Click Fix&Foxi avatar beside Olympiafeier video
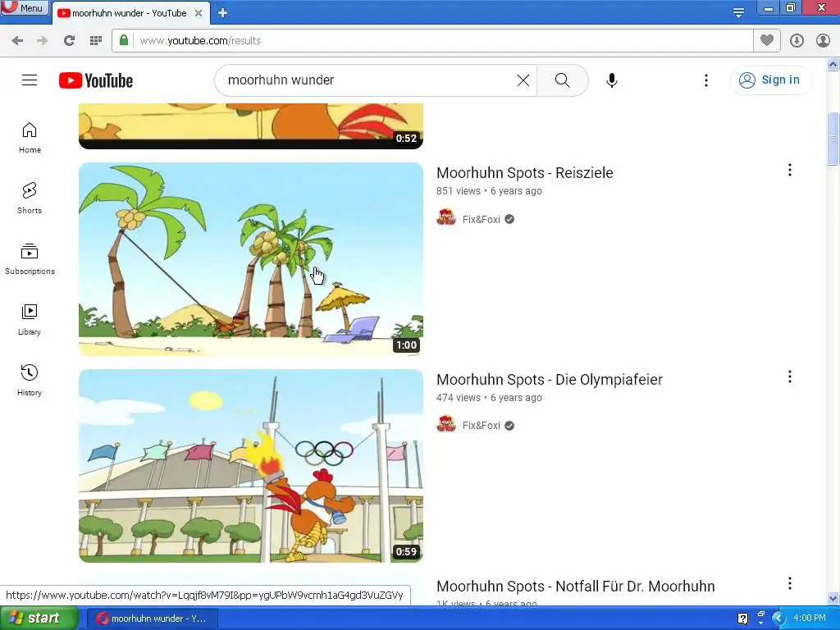 (445, 424)
